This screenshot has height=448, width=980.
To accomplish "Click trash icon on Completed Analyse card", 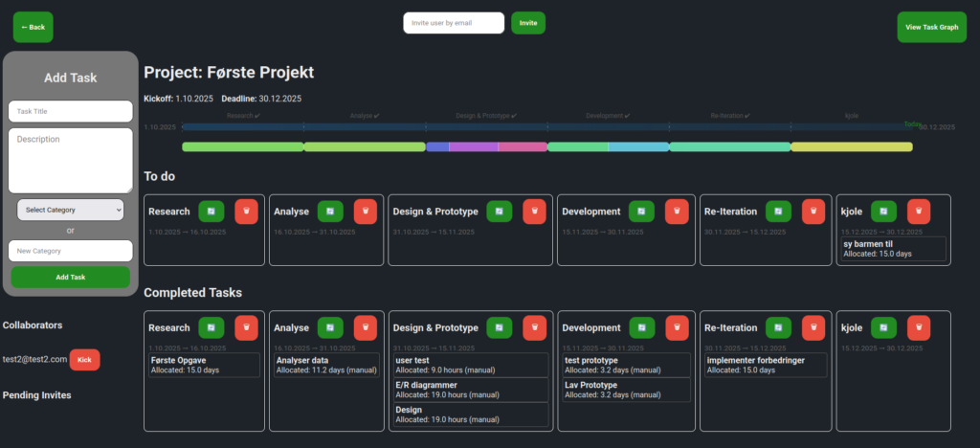I will tap(365, 328).
